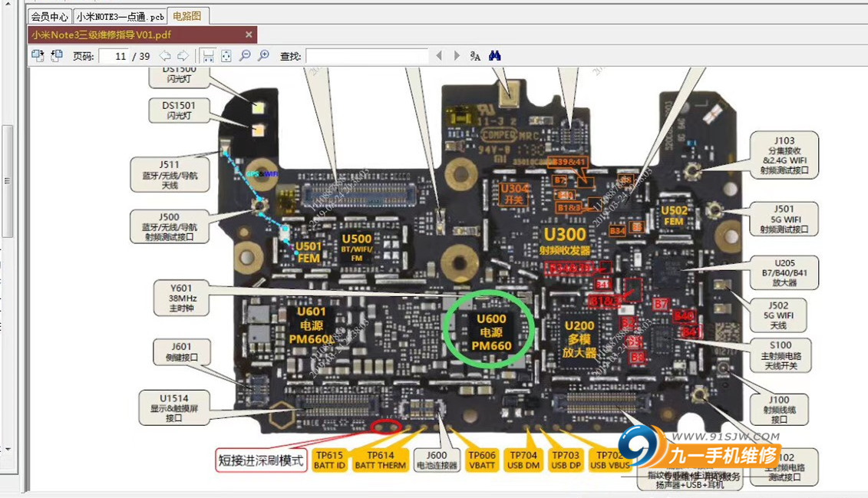Click the left scrollbar down arrow
This screenshot has width=868, height=498.
(7, 449)
